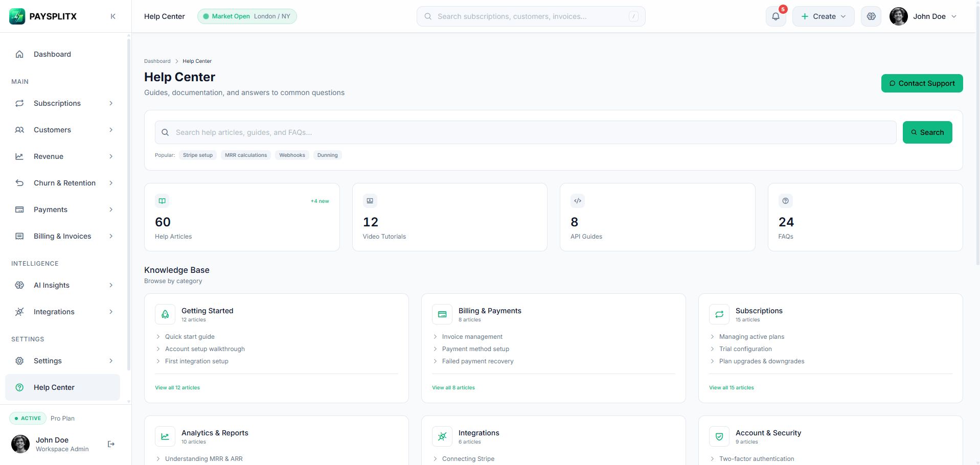This screenshot has width=980, height=465.
Task: Click the Churn & Retention undo icon
Action: click(x=19, y=183)
